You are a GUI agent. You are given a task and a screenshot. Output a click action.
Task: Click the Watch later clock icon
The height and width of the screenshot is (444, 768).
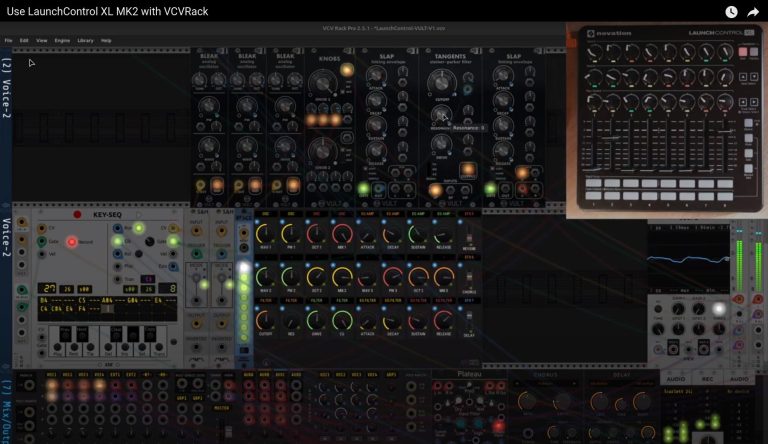[x=731, y=12]
